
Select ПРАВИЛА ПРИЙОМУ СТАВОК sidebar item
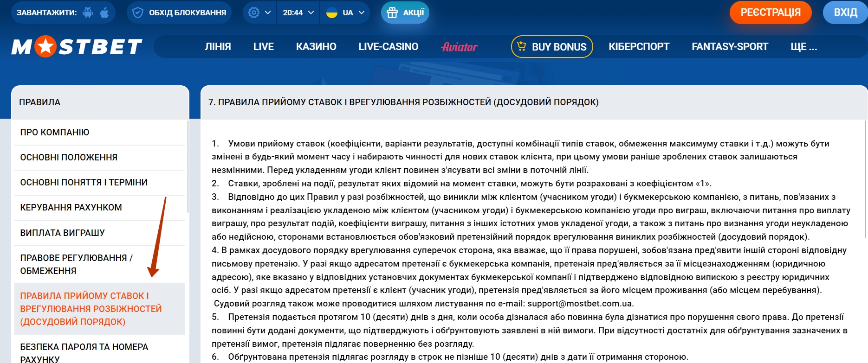(100, 309)
